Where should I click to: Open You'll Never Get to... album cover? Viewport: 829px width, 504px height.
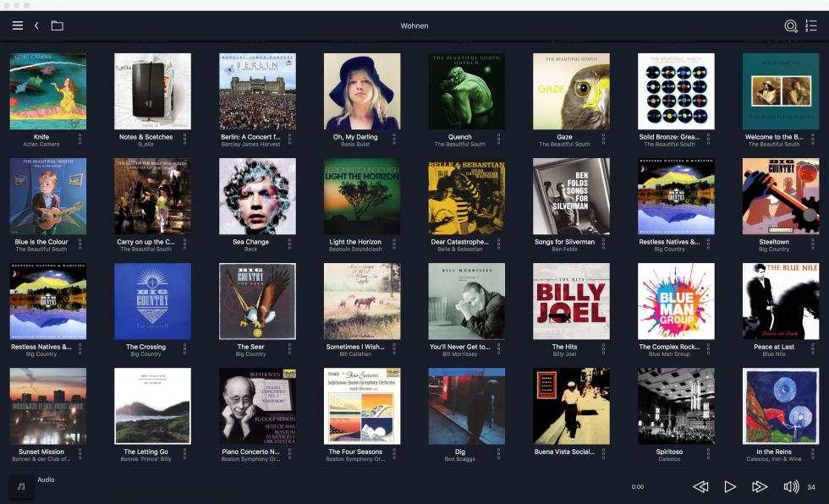pyautogui.click(x=466, y=301)
